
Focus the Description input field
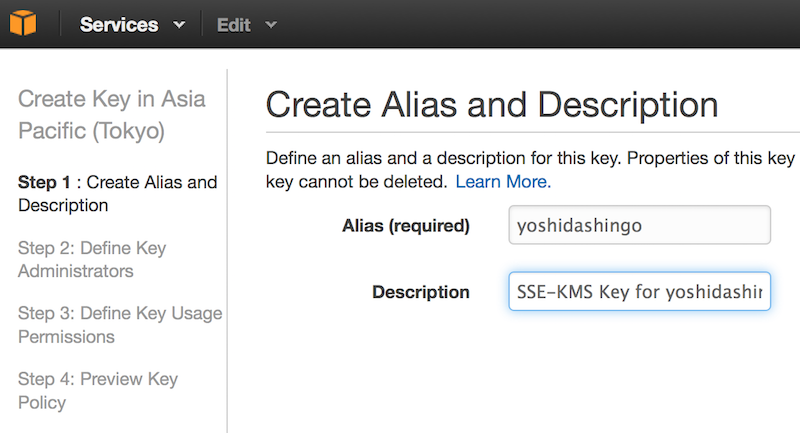(639, 291)
